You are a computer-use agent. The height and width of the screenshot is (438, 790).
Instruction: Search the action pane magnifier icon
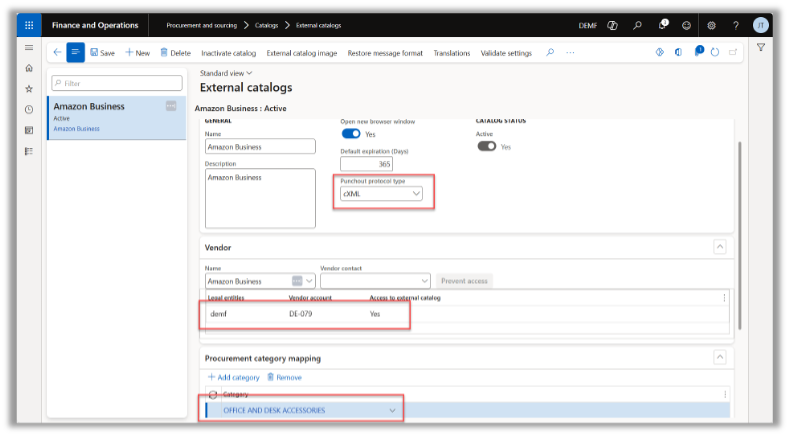coord(550,52)
